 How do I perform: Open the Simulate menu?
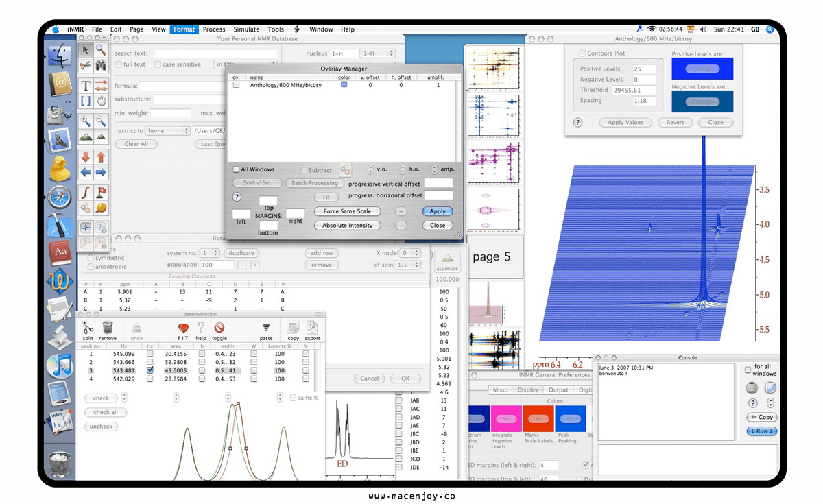point(246,29)
